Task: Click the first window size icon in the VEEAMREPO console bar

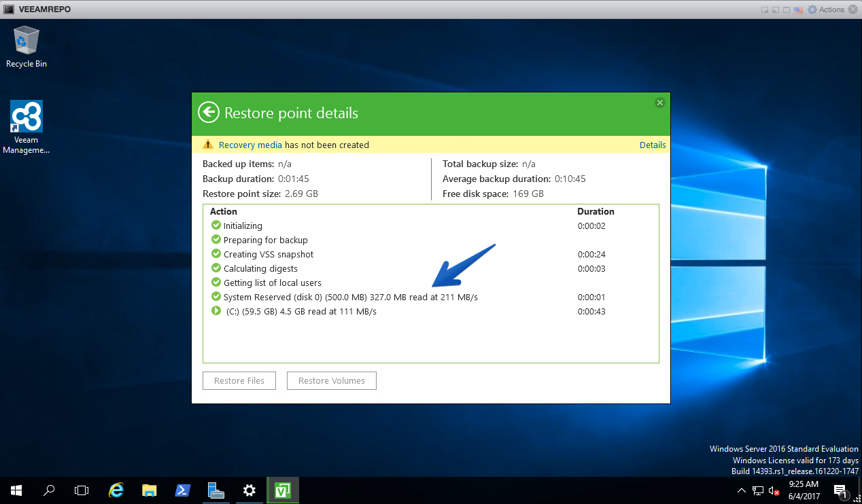Action: (x=765, y=10)
